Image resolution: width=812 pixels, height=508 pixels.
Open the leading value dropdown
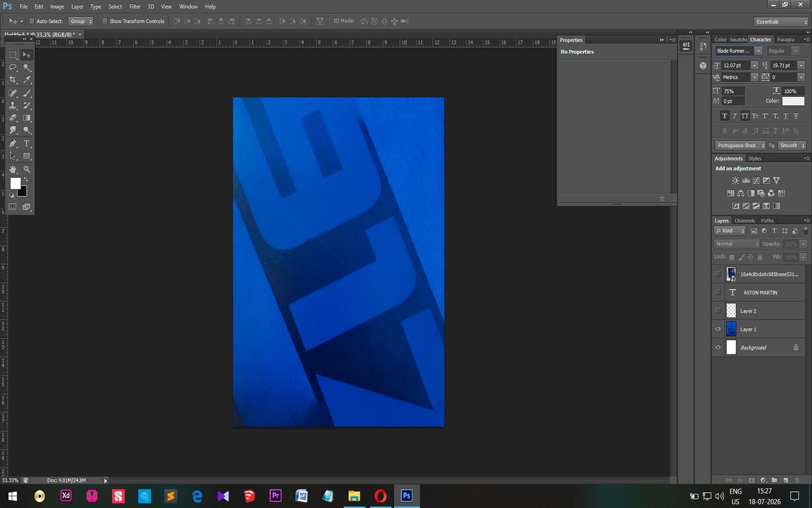point(801,66)
